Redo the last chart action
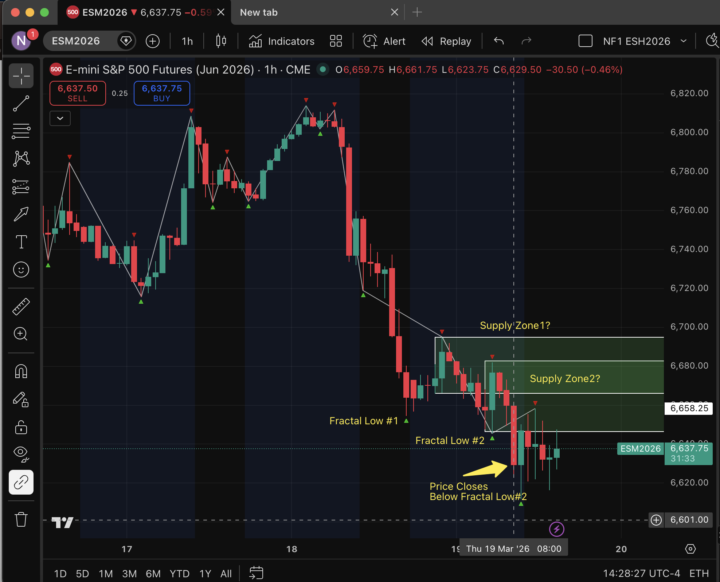This screenshot has height=582, width=720. [x=526, y=41]
